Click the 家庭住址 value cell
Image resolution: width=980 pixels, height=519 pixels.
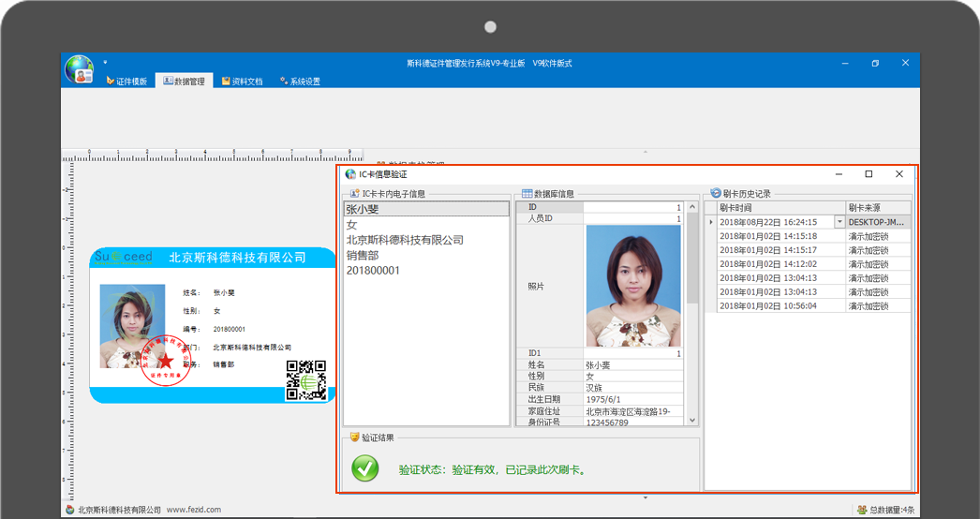click(x=633, y=411)
